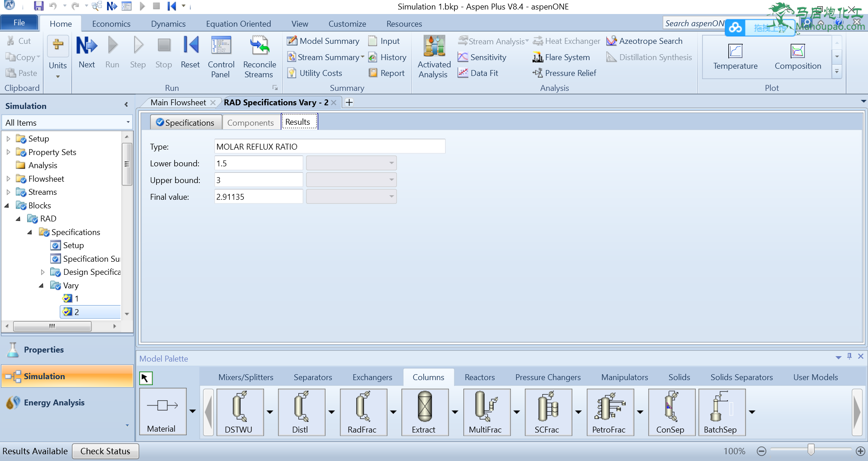Viewport: 868px width, 461px height.
Task: Select the PetroFrac column model
Action: [610, 412]
